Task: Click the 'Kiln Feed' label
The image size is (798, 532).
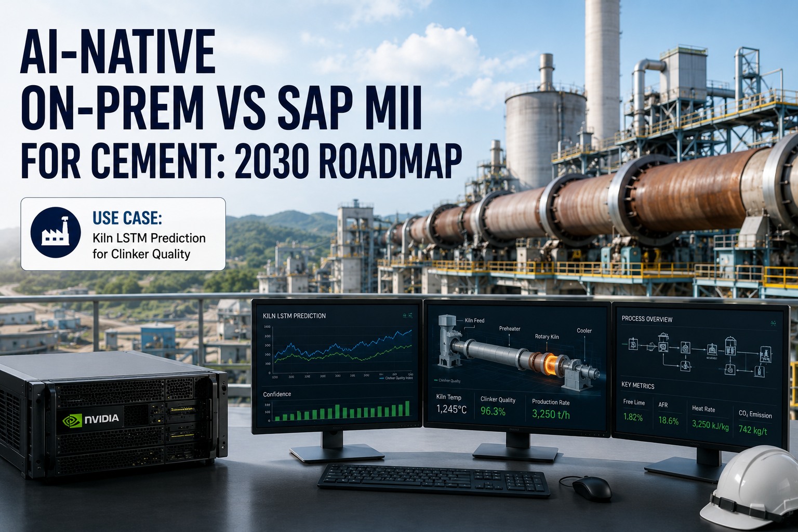Action: point(474,321)
